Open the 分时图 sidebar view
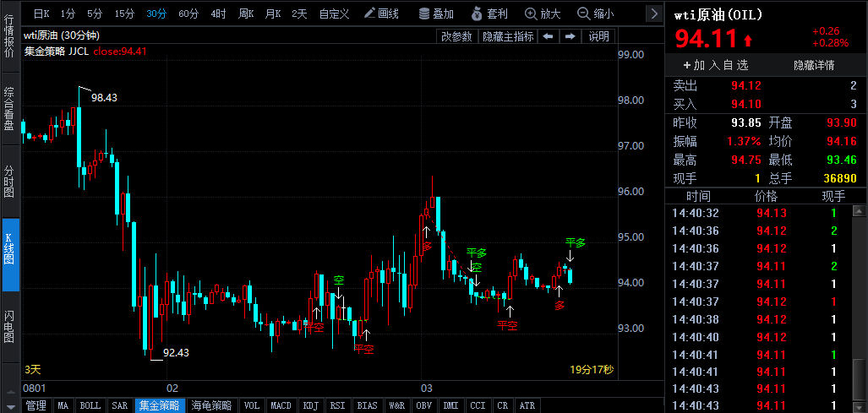The image size is (868, 413). 10,182
